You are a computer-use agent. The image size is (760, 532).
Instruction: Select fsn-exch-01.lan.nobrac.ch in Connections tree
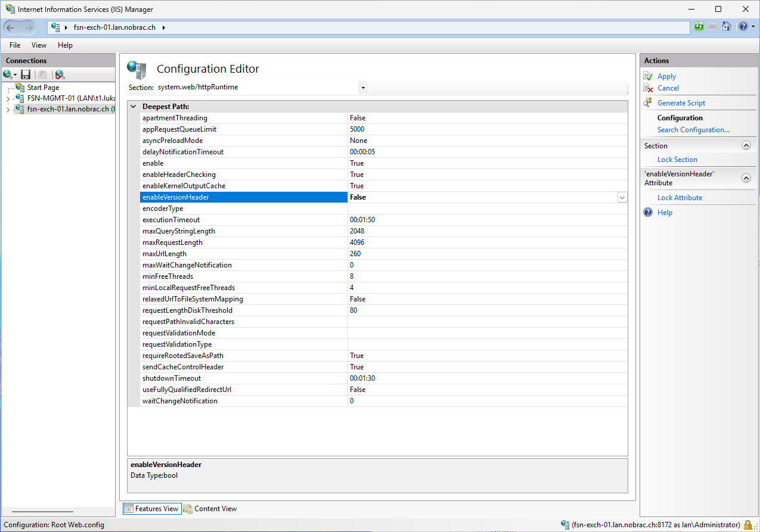click(x=70, y=110)
